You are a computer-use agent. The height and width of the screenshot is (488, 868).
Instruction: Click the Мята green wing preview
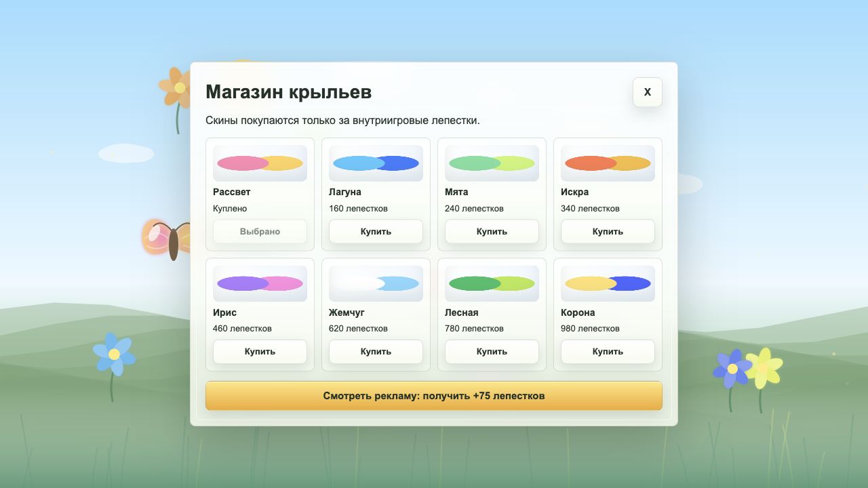[x=492, y=163]
